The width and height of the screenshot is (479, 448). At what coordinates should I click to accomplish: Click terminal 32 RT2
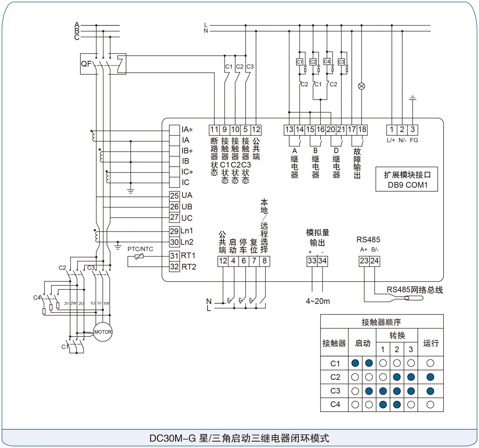pos(174,267)
